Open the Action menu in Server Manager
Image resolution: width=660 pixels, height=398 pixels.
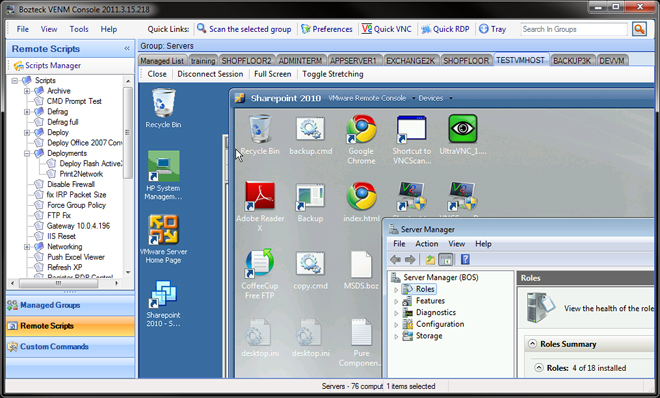coord(426,244)
